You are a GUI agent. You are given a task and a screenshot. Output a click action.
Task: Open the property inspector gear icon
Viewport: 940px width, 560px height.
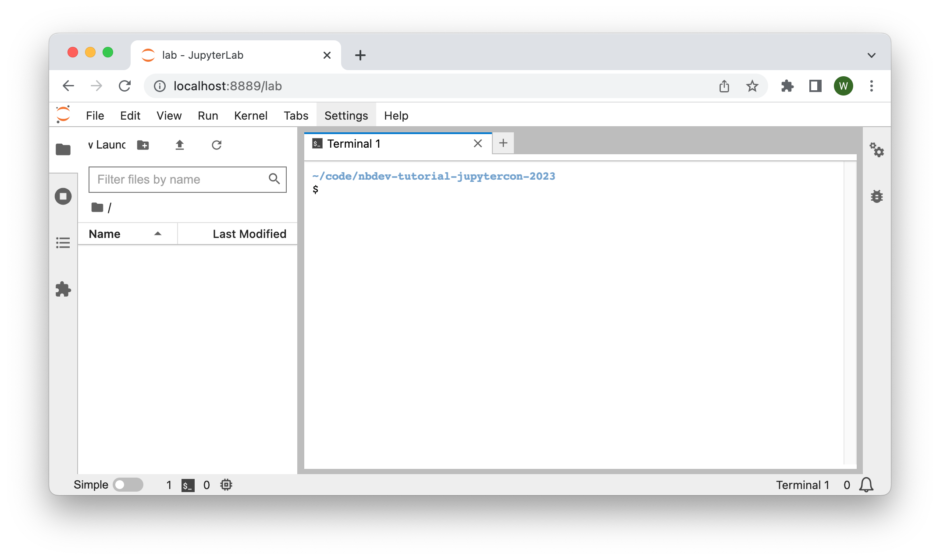tap(876, 150)
